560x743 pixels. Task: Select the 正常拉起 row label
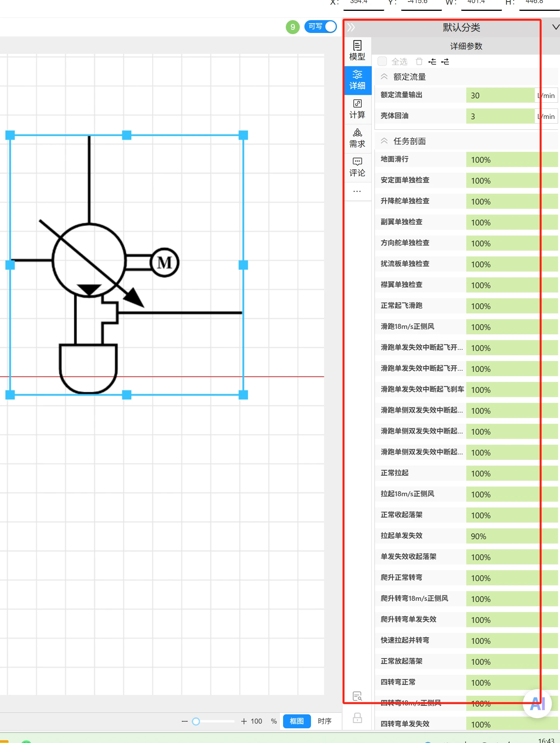coord(395,473)
